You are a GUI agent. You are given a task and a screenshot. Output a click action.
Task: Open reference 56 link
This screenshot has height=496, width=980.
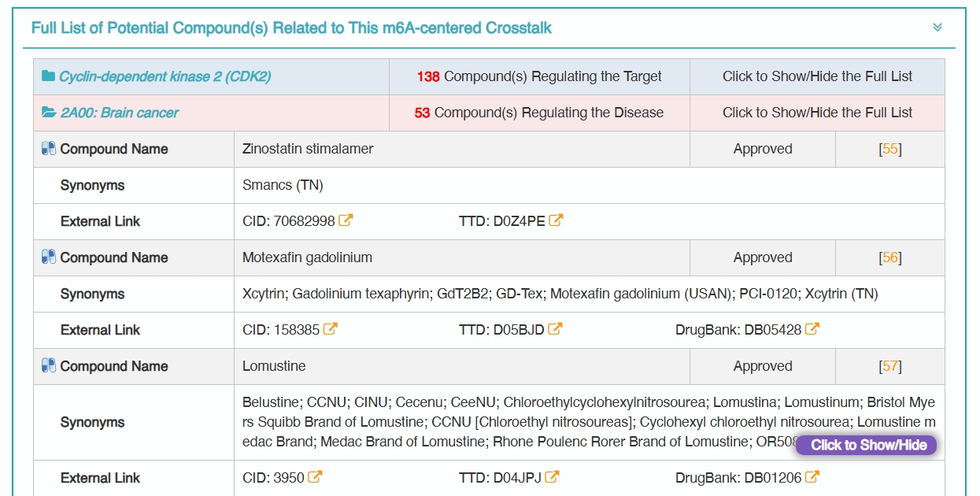point(890,257)
